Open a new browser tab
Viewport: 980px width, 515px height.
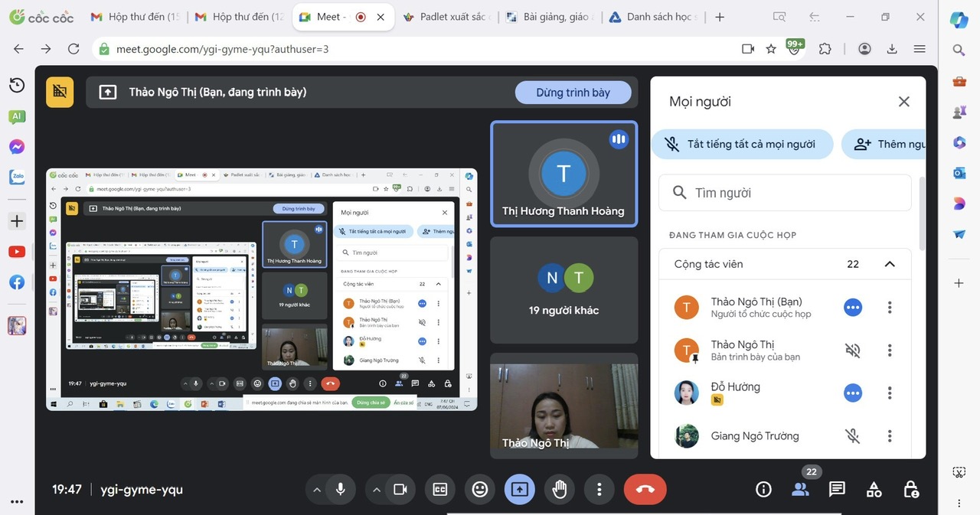coord(719,17)
